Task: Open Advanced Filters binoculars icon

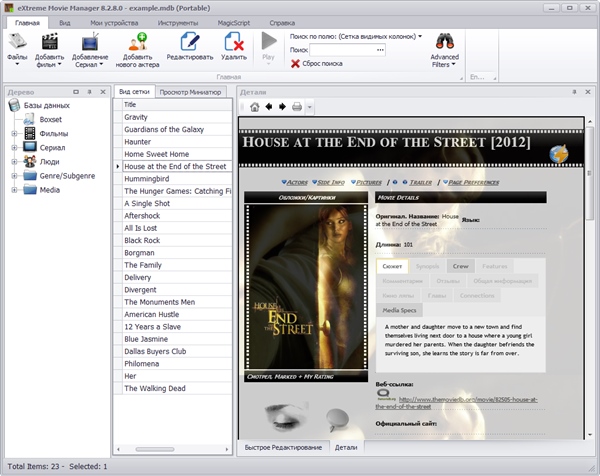Action: coord(444,42)
